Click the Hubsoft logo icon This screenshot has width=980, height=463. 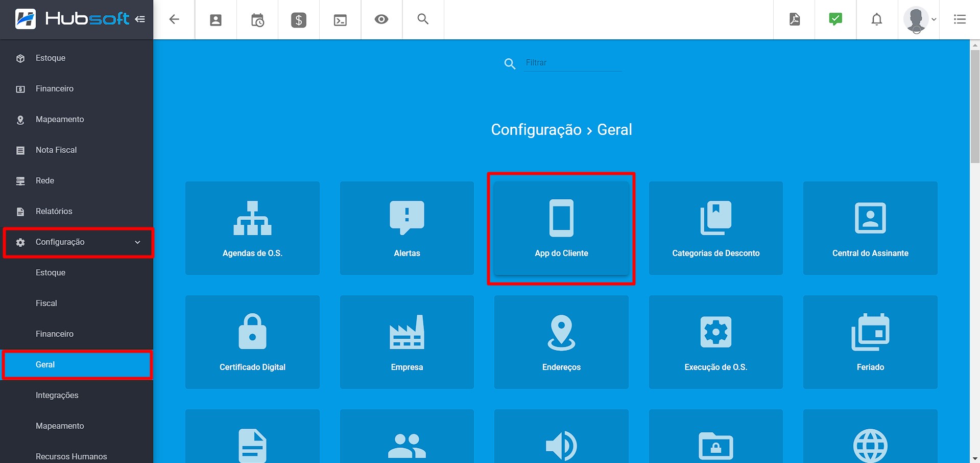(26, 19)
